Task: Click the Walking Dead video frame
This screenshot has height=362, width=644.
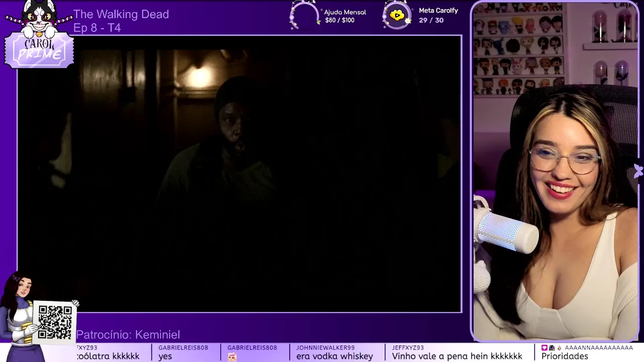Action: [239, 174]
